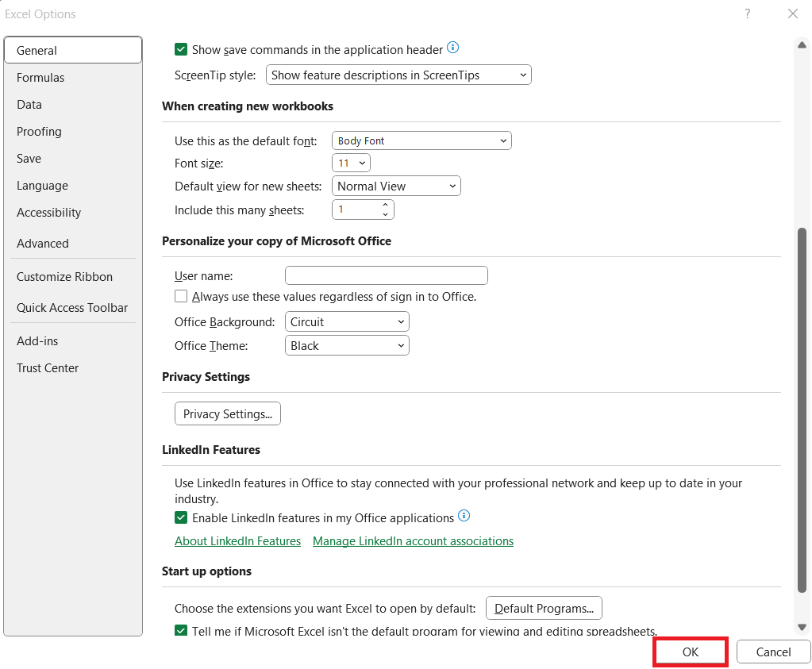This screenshot has height=669, width=812.
Task: Open the Data options category
Action: pos(73,105)
